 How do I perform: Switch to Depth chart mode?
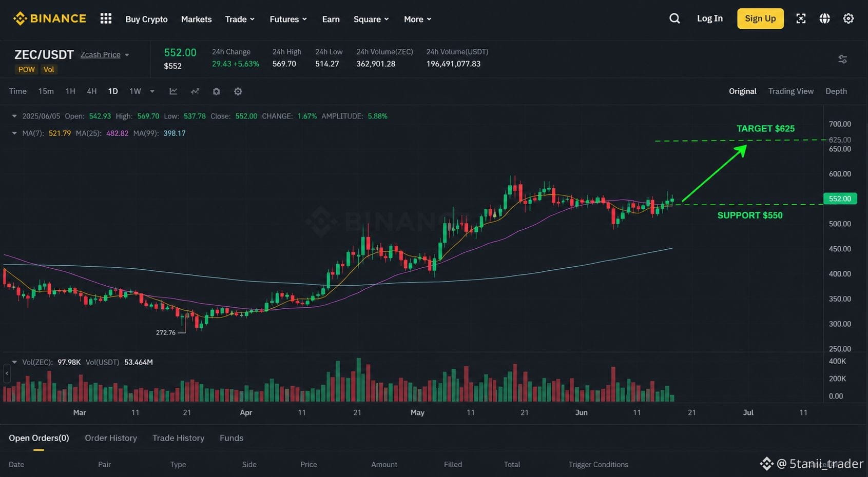tap(836, 91)
